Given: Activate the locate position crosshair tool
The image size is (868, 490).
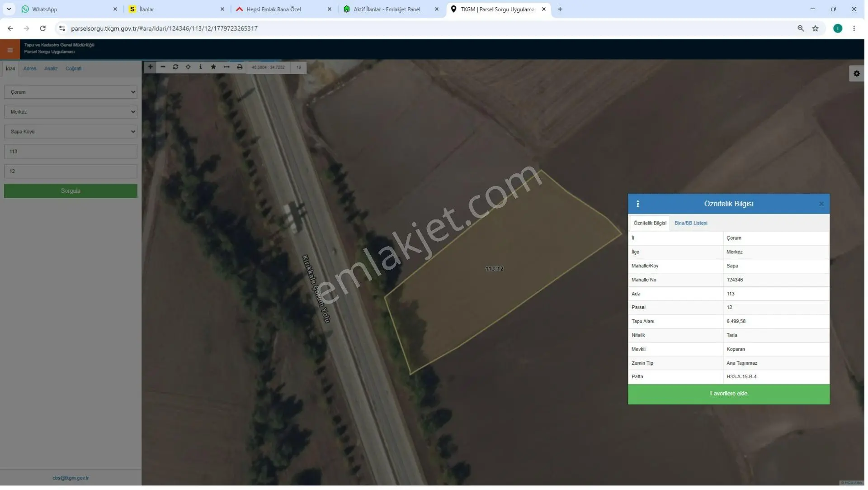Looking at the screenshot, I should tap(188, 67).
